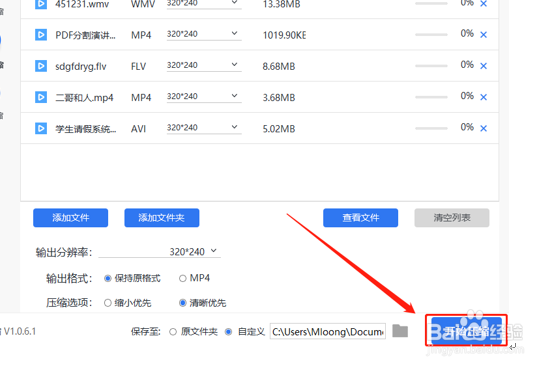Open the folder browse icon for the save path
Image resolution: width=557 pixels, height=369 pixels.
[400, 331]
